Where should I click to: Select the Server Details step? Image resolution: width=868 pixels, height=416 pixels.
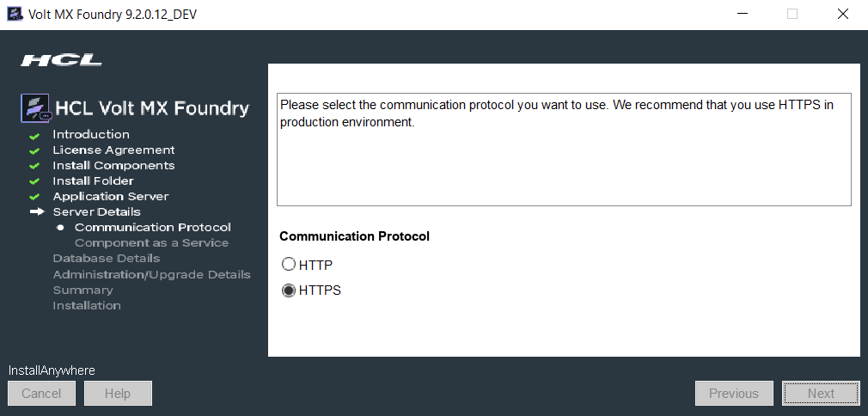pos(96,212)
